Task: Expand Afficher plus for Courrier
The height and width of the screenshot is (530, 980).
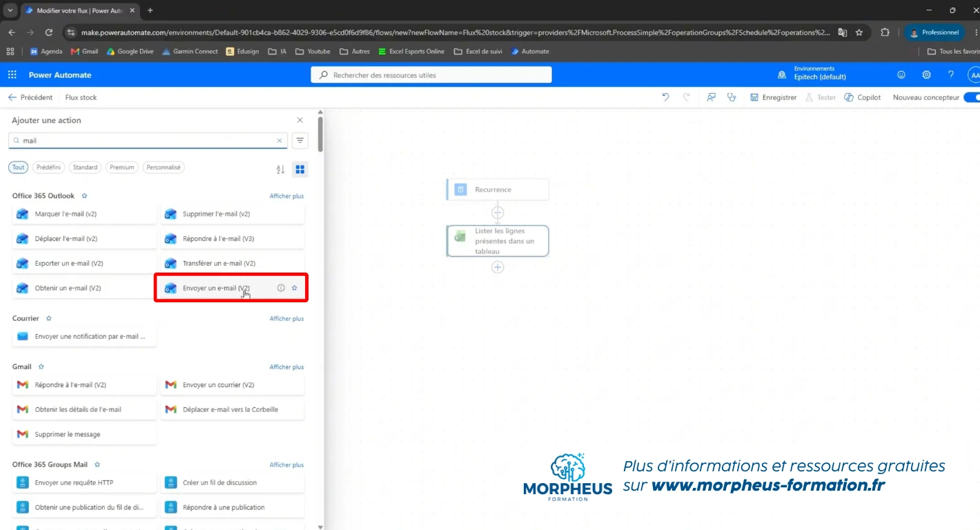Action: coord(286,318)
